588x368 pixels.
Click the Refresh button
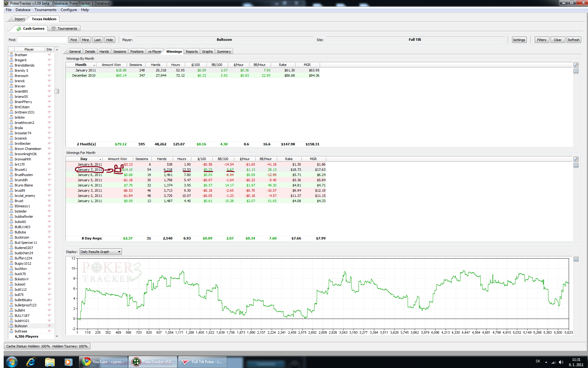click(573, 40)
